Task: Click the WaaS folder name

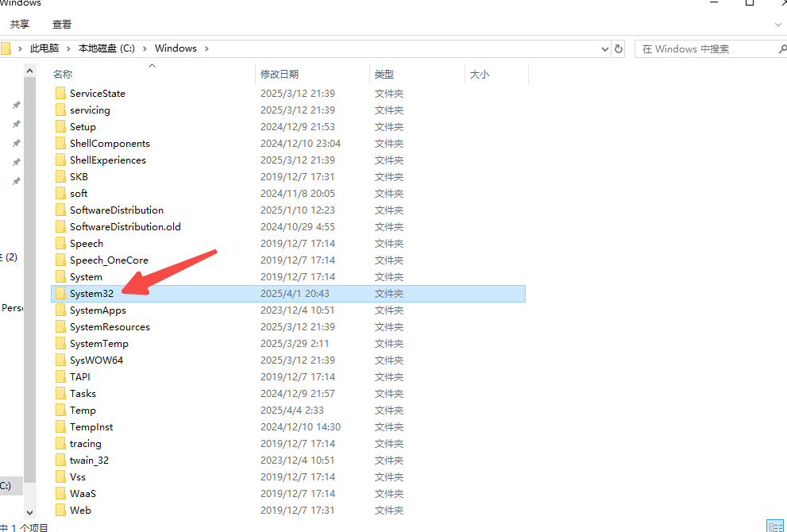Action: point(83,493)
